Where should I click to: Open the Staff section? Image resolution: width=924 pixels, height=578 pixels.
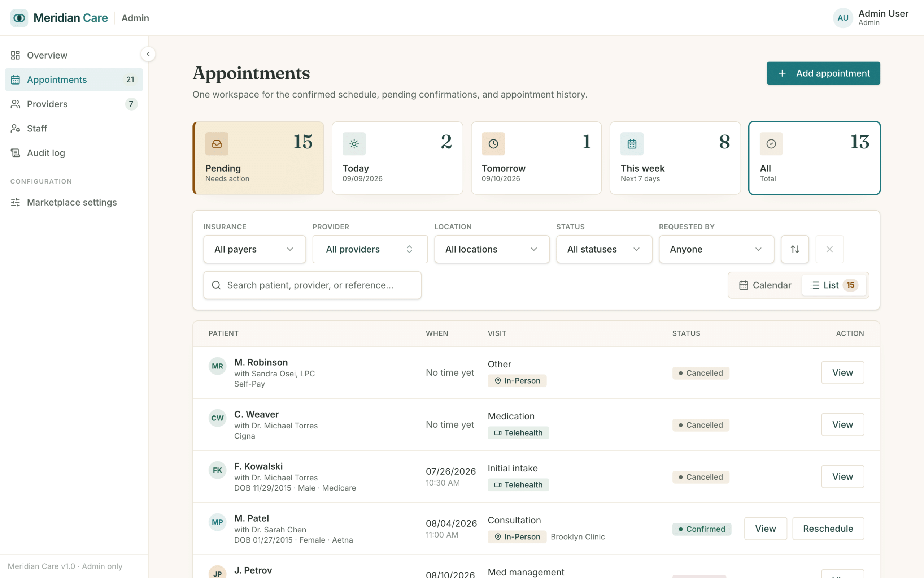coord(74,129)
